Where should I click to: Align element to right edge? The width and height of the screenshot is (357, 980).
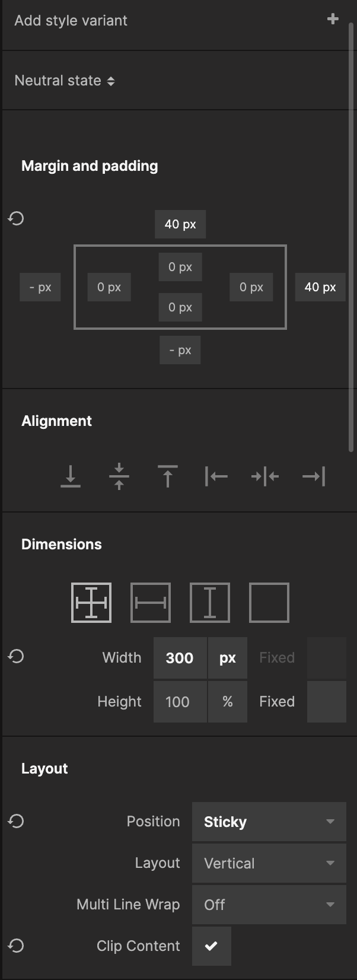[314, 476]
